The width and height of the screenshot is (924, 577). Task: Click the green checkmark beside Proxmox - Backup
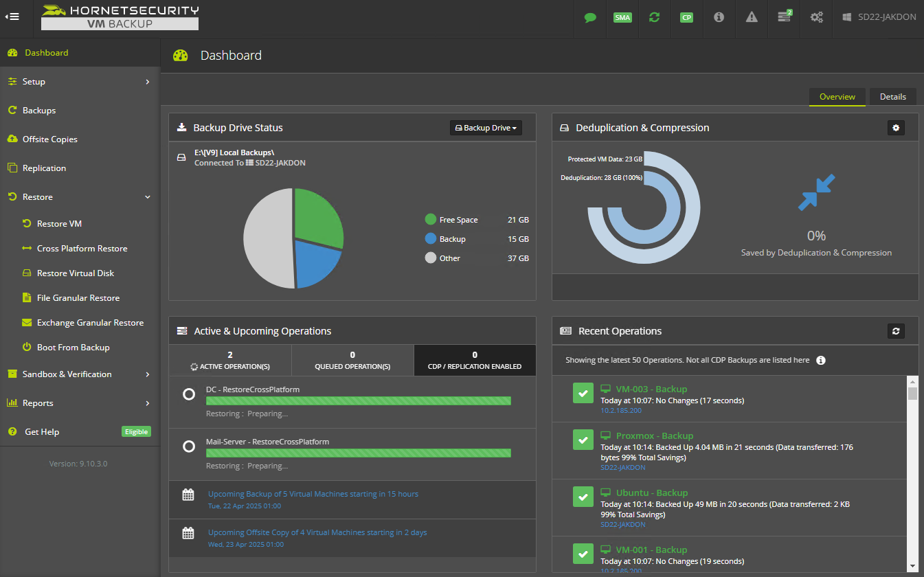point(583,440)
